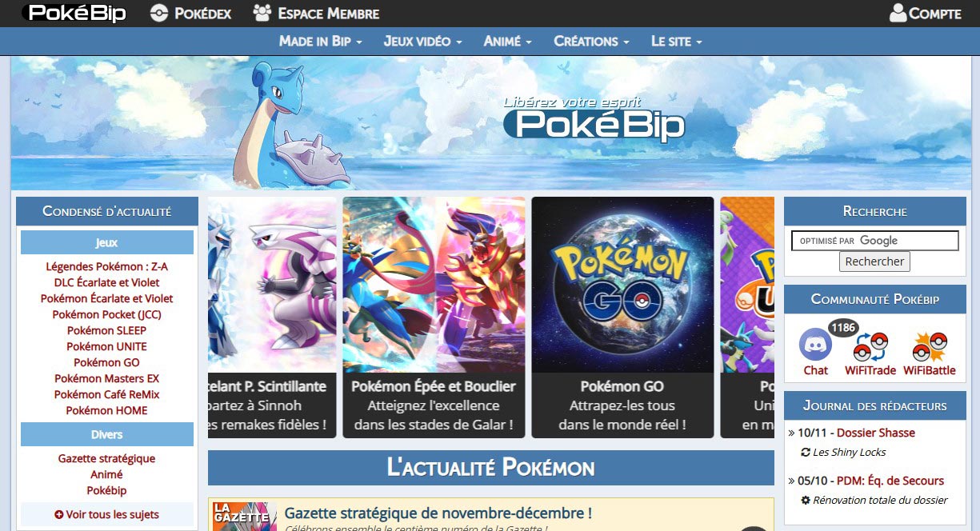Click the Les Shiny Locks subtitle text
The image size is (980, 531).
pos(850,453)
